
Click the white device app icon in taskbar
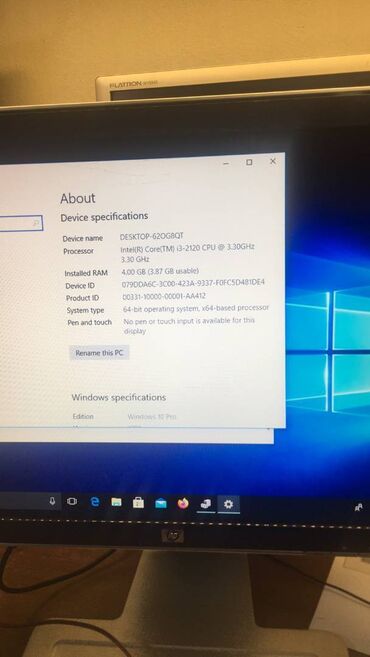point(205,504)
